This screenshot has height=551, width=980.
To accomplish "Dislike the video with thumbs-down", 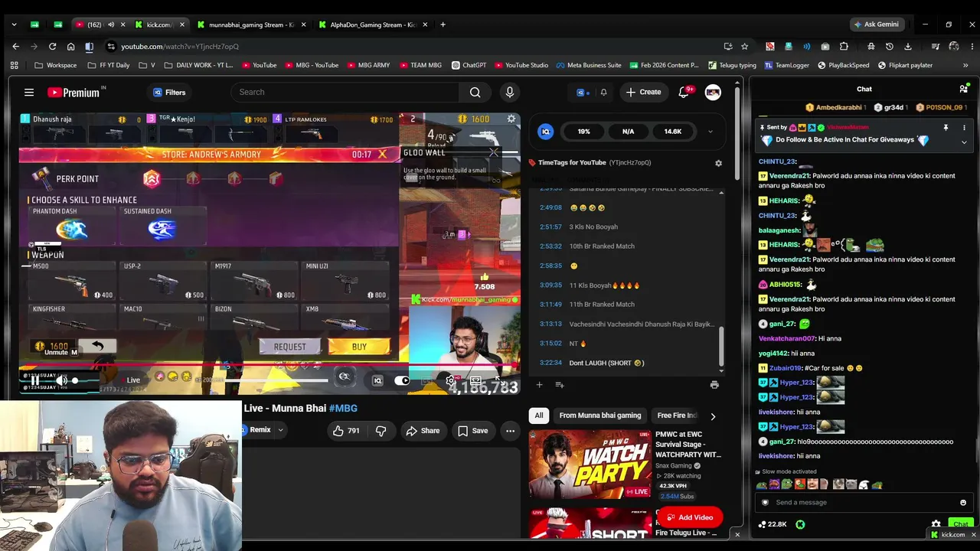I will coord(381,431).
